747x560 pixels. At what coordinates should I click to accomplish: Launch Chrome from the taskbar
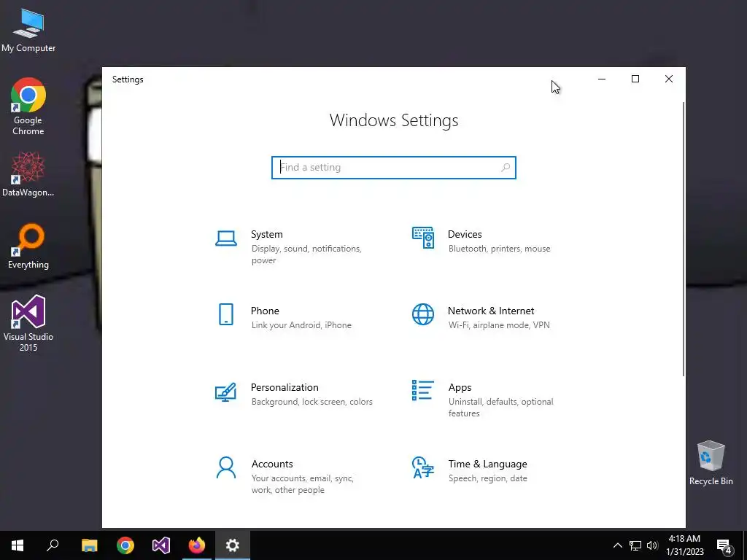pos(125,545)
